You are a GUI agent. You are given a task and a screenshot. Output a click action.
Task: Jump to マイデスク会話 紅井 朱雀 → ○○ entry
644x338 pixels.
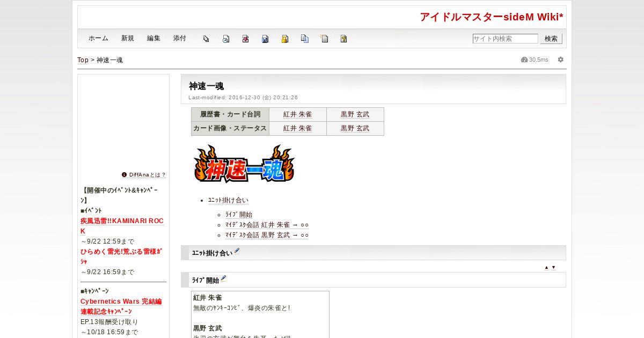pyautogui.click(x=267, y=225)
